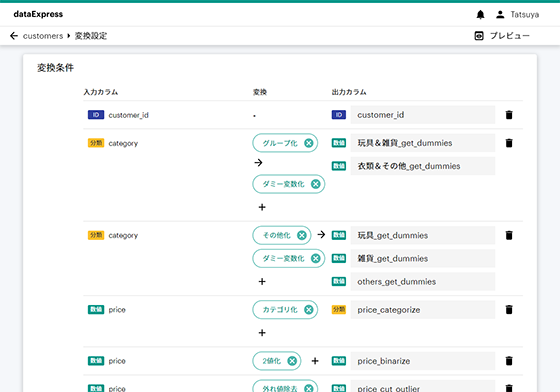The width and height of the screenshot is (560, 392).
Task: Edit the others_get_dummies output field
Action: [x=423, y=281]
